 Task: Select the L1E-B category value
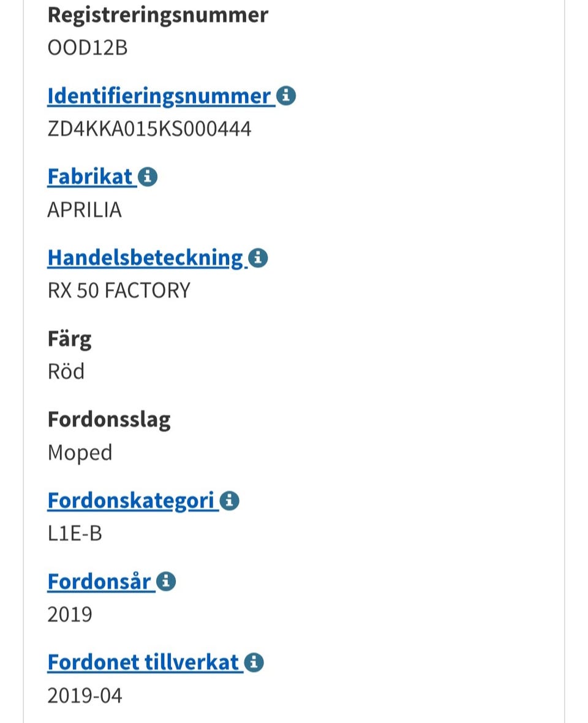[x=74, y=533]
